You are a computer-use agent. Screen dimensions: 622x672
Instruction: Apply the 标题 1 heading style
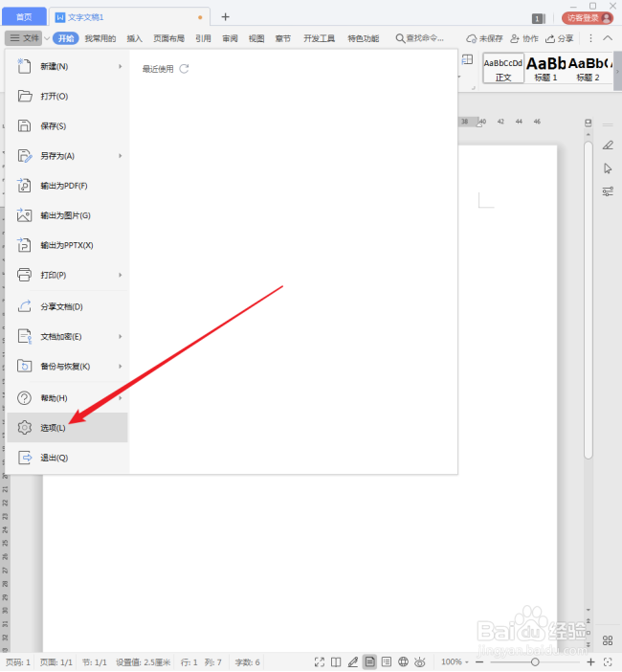545,68
